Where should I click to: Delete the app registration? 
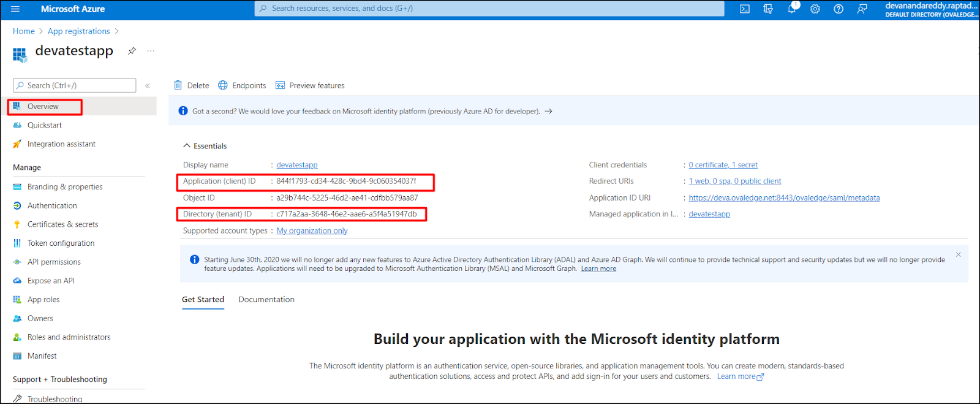point(191,85)
